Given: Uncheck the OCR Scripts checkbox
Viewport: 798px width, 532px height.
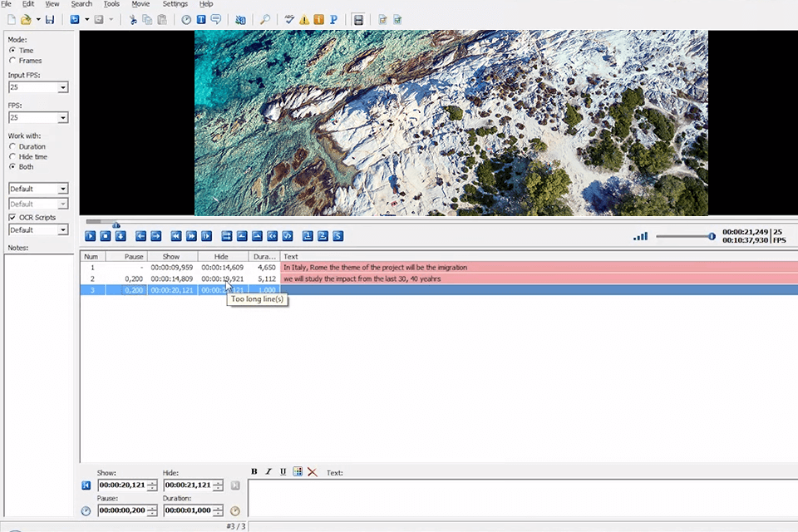Looking at the screenshot, I should point(11,217).
